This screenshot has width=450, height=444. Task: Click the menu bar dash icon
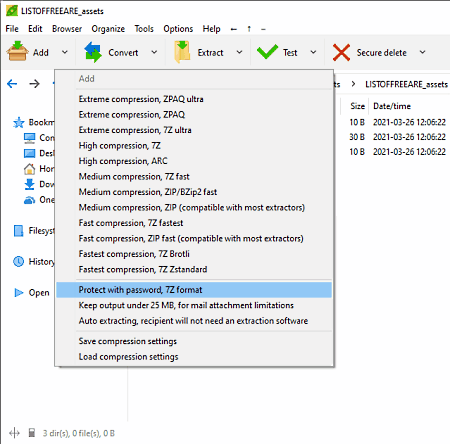[x=263, y=29]
